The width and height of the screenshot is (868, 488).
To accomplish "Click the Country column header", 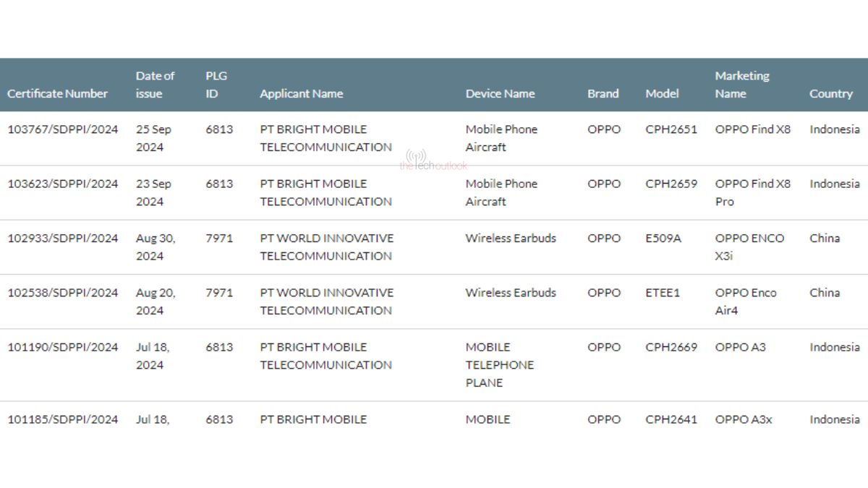I will point(830,93).
